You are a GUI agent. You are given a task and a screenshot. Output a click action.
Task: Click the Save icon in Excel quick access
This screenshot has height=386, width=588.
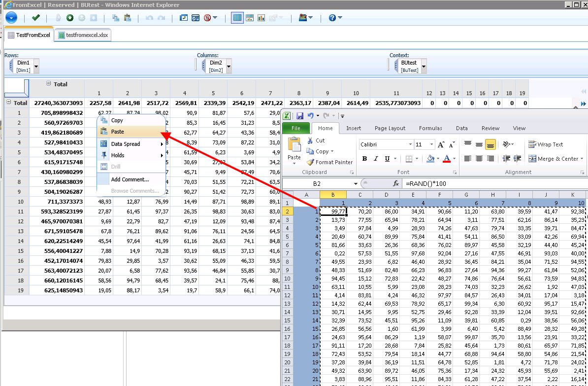click(x=299, y=116)
